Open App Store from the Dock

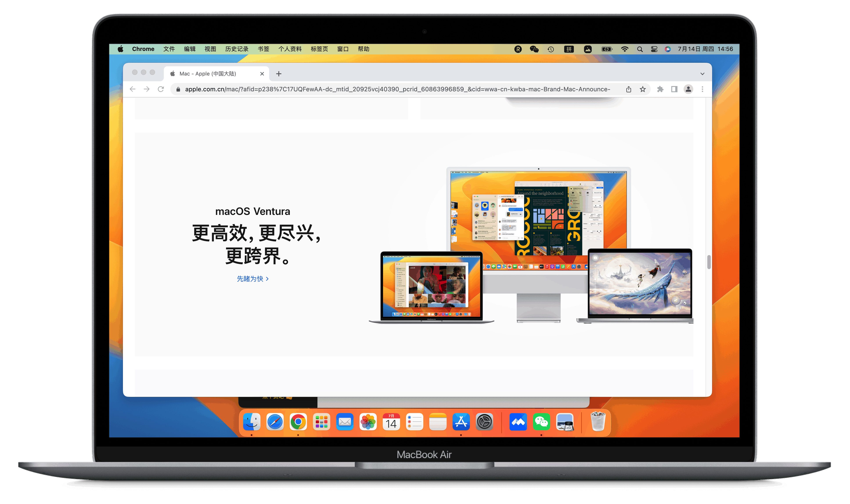[x=461, y=422]
